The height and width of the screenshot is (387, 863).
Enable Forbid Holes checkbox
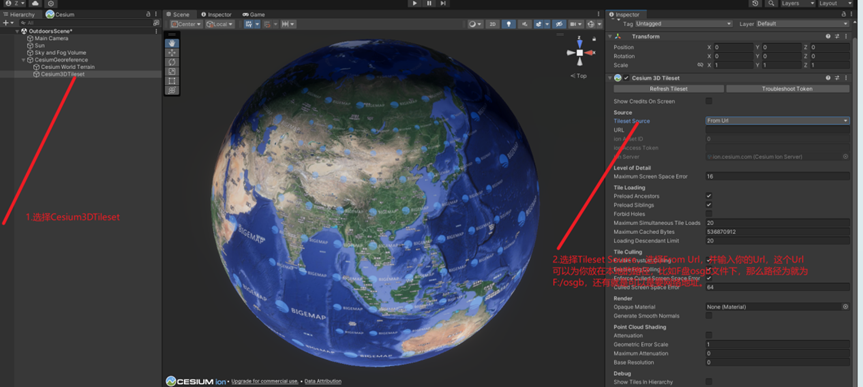click(709, 214)
